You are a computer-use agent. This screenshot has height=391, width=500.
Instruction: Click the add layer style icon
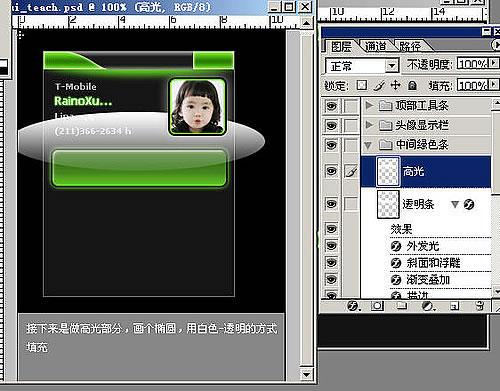353,306
